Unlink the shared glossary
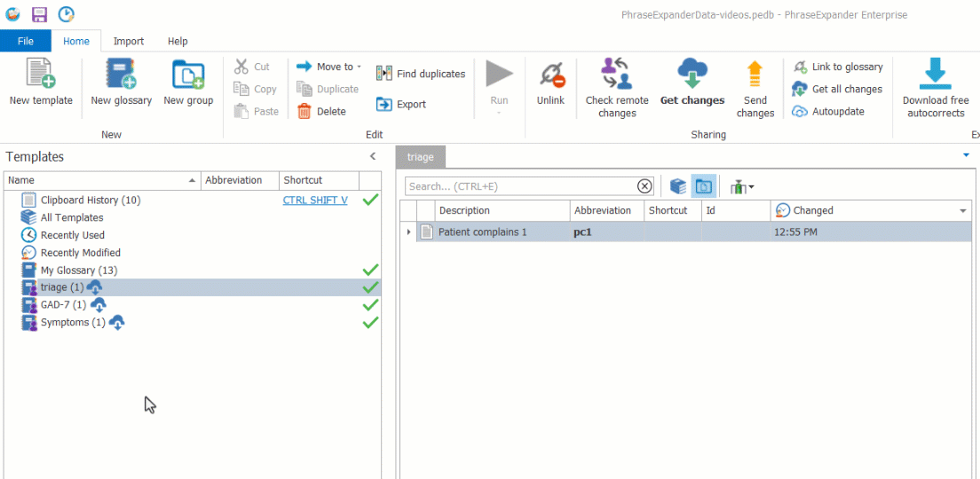 [550, 82]
